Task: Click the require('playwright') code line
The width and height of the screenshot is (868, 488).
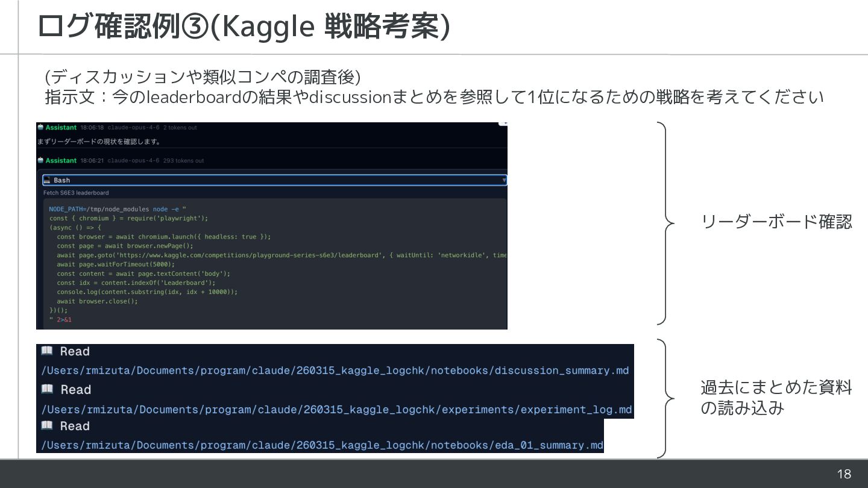Action: [x=128, y=218]
